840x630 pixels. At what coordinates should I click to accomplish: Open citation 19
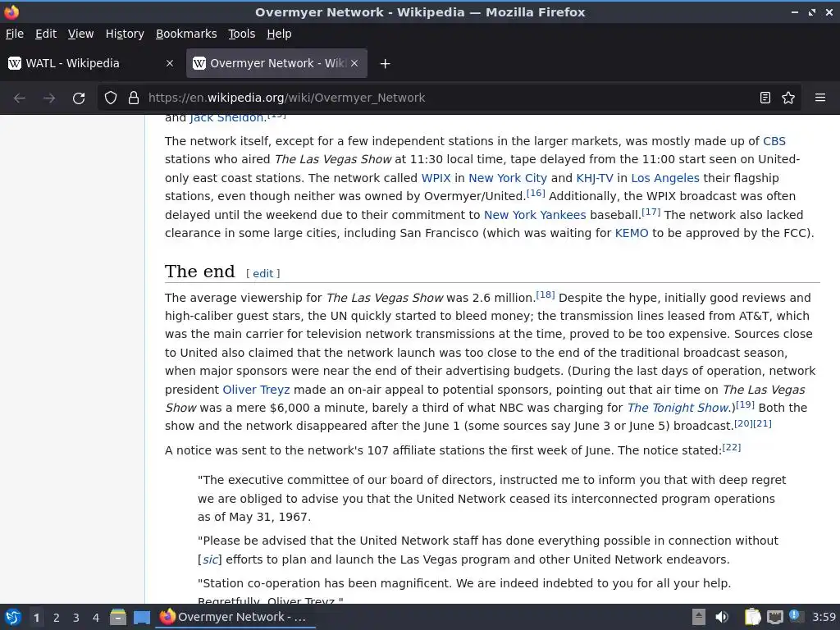745,405
